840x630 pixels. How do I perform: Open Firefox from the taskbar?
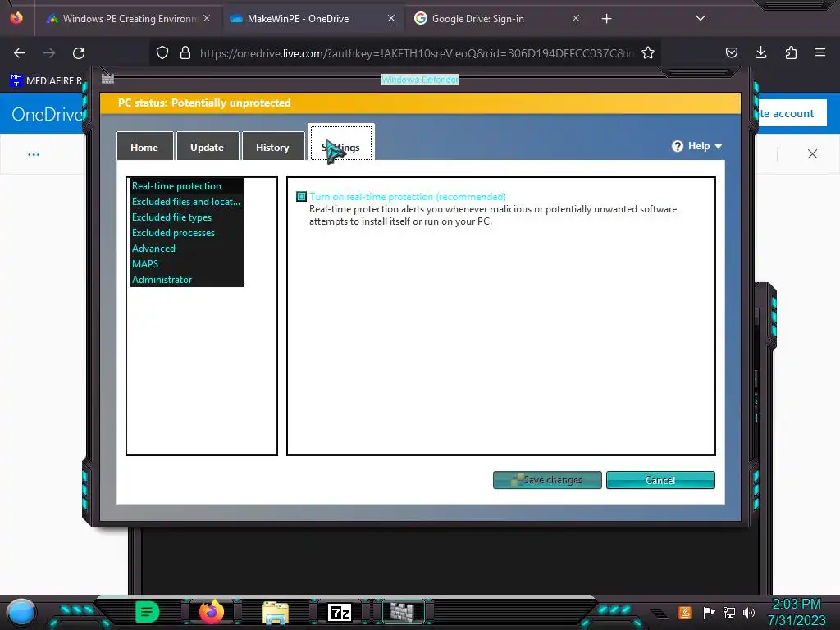click(211, 612)
